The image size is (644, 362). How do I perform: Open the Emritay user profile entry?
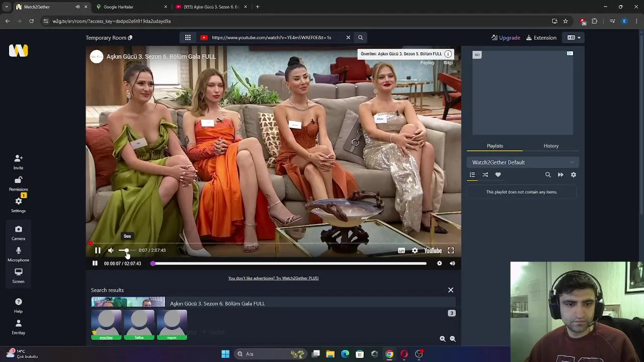pos(18,327)
